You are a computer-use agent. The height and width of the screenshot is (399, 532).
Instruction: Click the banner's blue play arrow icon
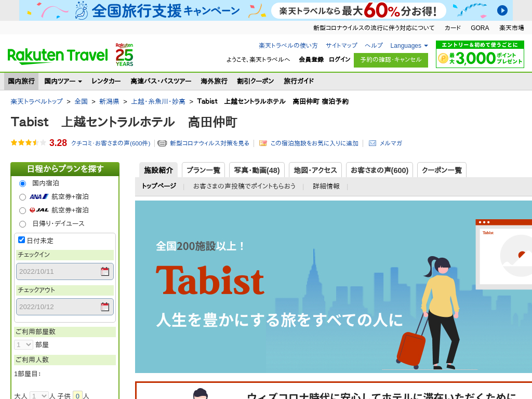point(502,10)
